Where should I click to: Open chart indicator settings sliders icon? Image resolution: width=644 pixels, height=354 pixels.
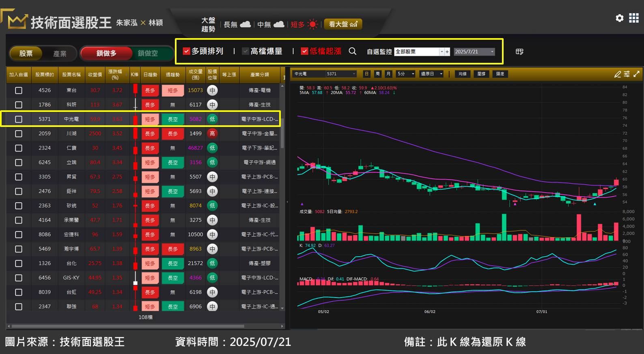(x=627, y=74)
